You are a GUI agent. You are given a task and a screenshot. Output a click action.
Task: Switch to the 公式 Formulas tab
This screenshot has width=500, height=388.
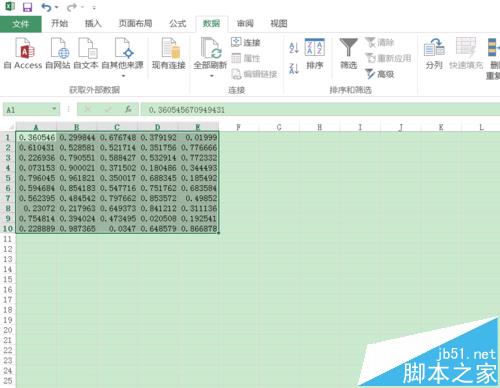point(177,23)
